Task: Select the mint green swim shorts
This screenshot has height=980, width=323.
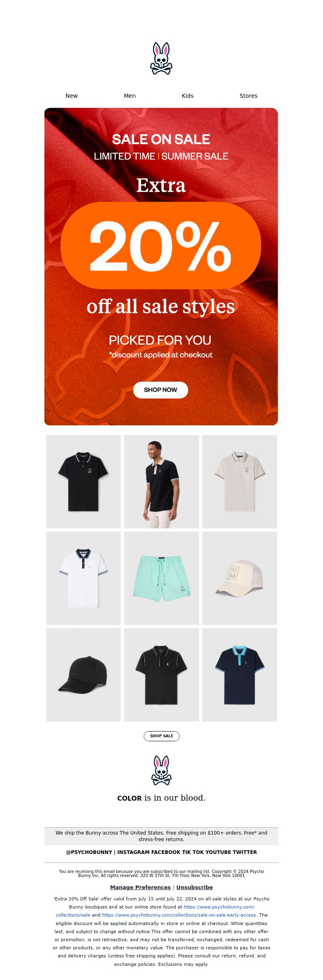Action: pyautogui.click(x=161, y=578)
